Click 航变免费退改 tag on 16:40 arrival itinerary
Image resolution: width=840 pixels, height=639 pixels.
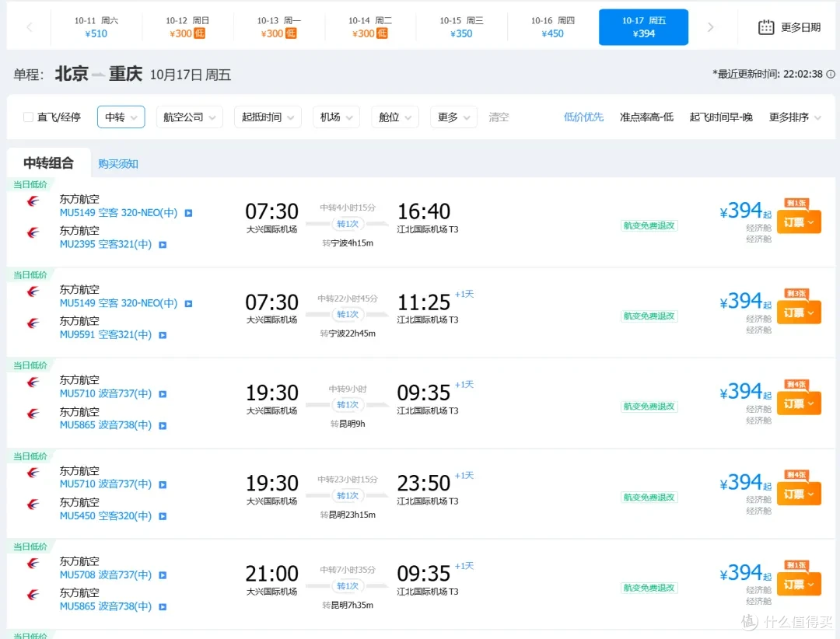(649, 225)
